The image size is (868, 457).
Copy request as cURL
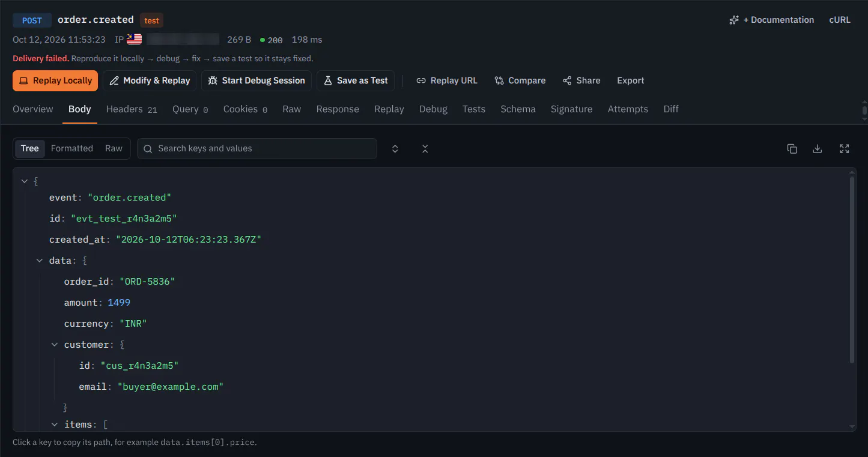(840, 20)
